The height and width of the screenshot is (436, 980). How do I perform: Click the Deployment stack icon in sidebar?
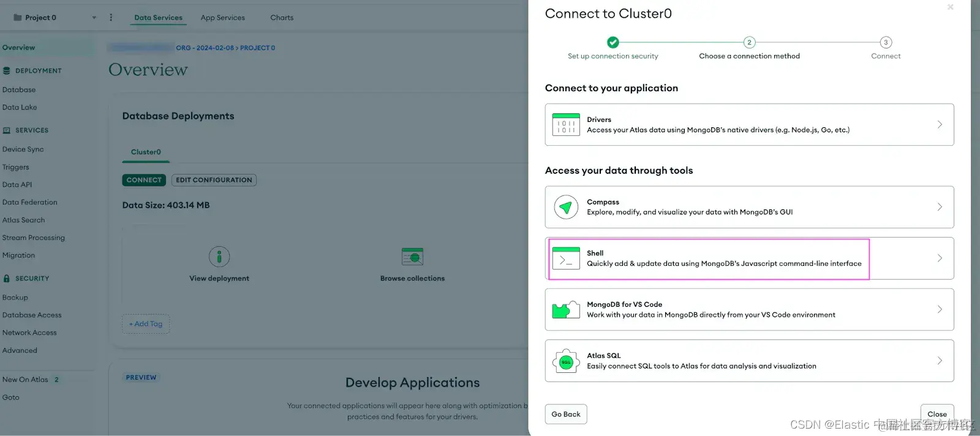[x=7, y=71]
